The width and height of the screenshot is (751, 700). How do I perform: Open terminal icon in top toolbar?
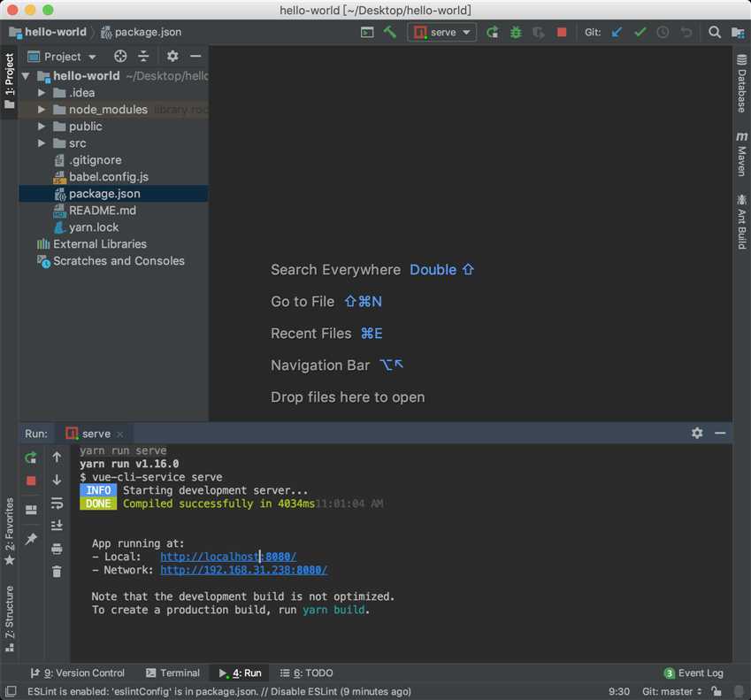367,32
